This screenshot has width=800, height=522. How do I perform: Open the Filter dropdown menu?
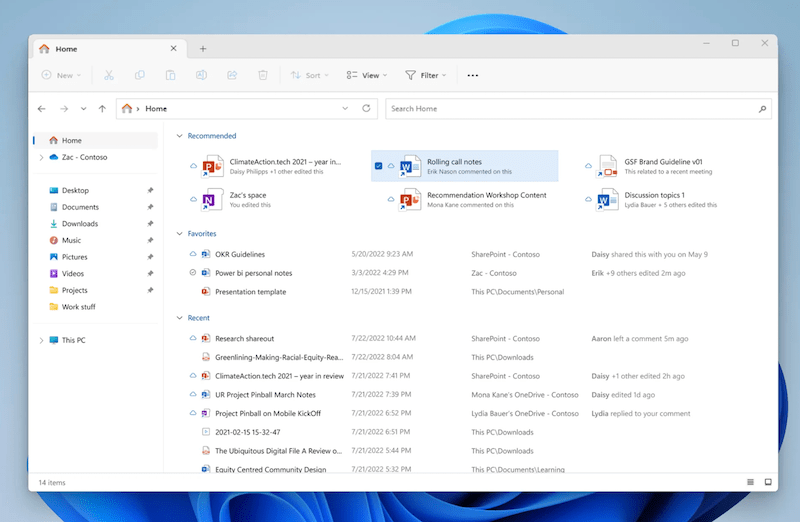coord(427,75)
